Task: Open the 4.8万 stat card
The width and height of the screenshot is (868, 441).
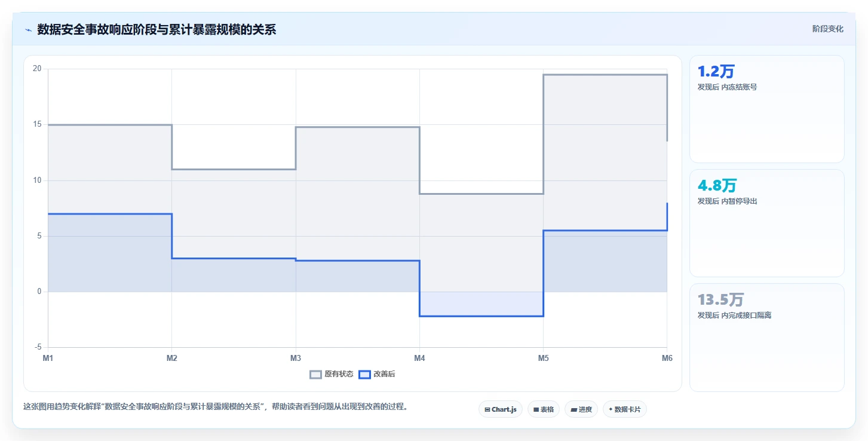Action: click(x=767, y=223)
